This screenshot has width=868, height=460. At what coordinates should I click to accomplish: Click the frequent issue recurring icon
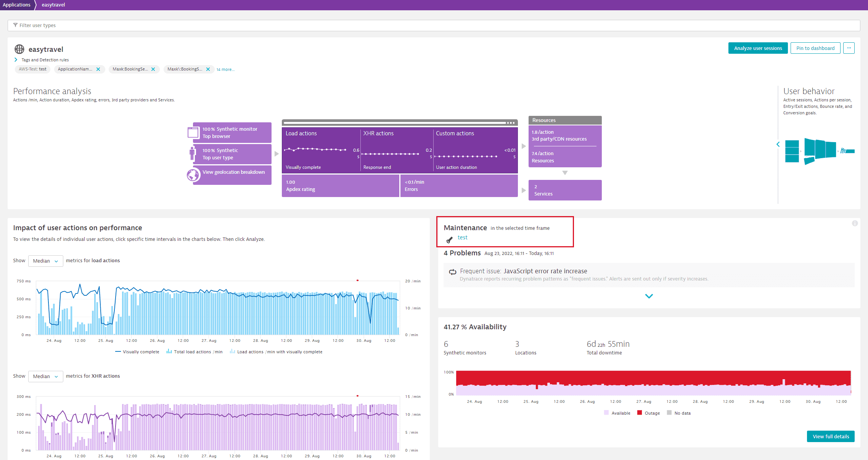[x=452, y=272]
